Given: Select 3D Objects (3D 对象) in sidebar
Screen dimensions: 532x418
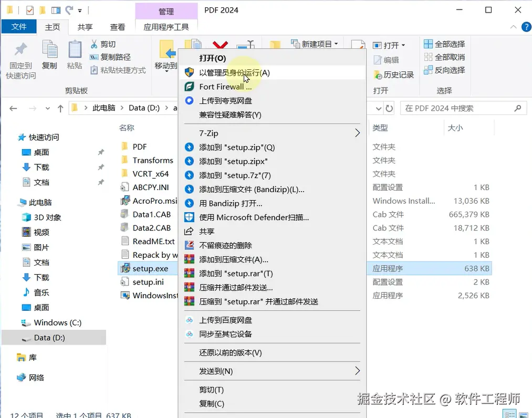Looking at the screenshot, I should (x=41, y=217).
